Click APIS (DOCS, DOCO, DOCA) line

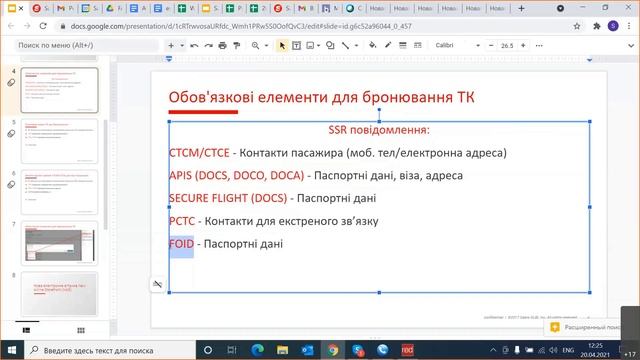(x=316, y=176)
